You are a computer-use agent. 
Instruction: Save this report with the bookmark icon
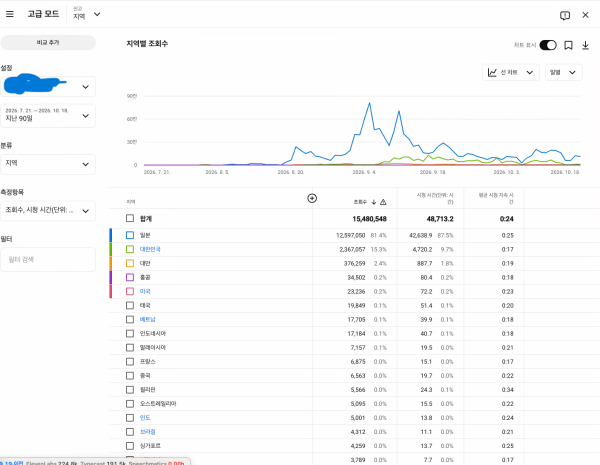pyautogui.click(x=569, y=45)
